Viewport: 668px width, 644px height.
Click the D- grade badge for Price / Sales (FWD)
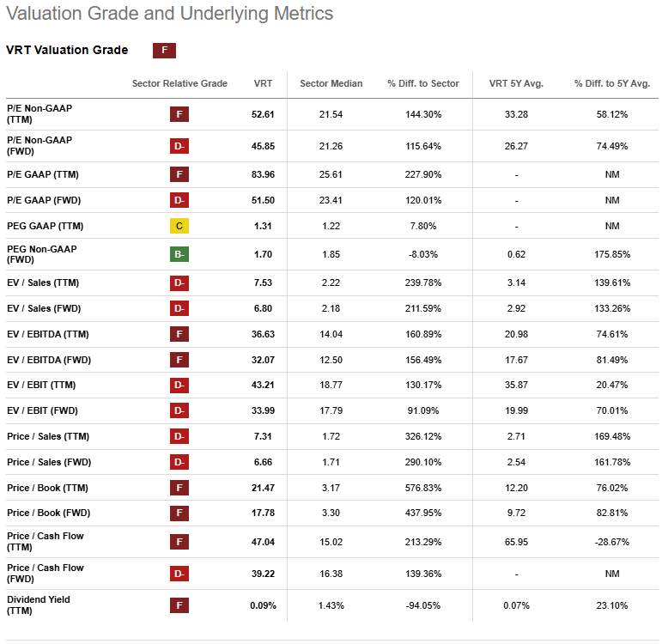(179, 462)
